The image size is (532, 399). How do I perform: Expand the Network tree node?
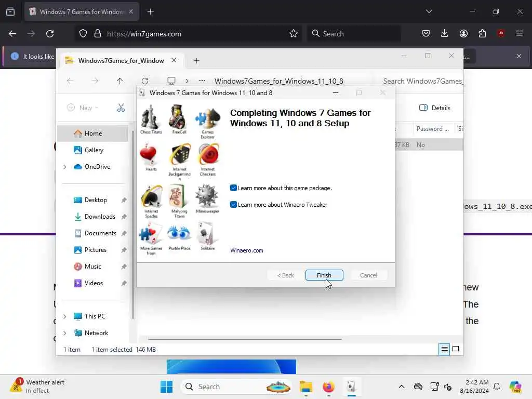(65, 333)
